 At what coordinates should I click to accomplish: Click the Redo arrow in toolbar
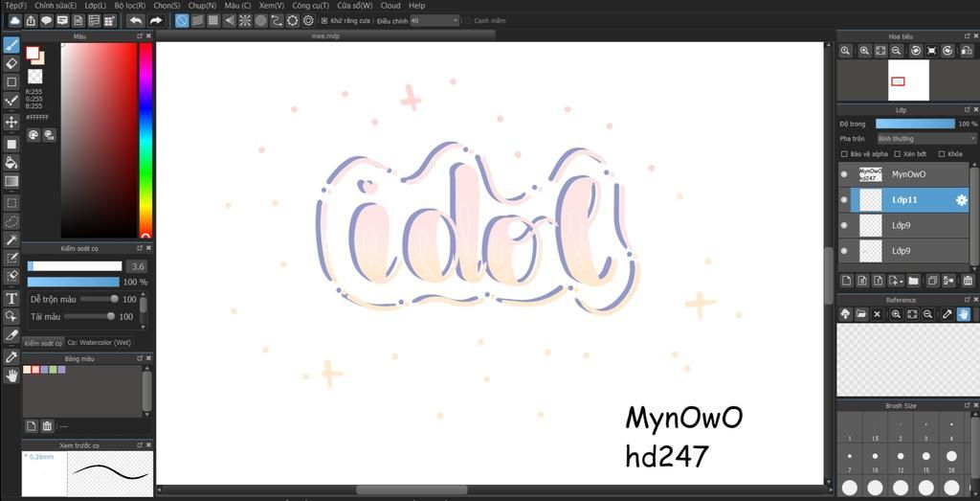155,21
